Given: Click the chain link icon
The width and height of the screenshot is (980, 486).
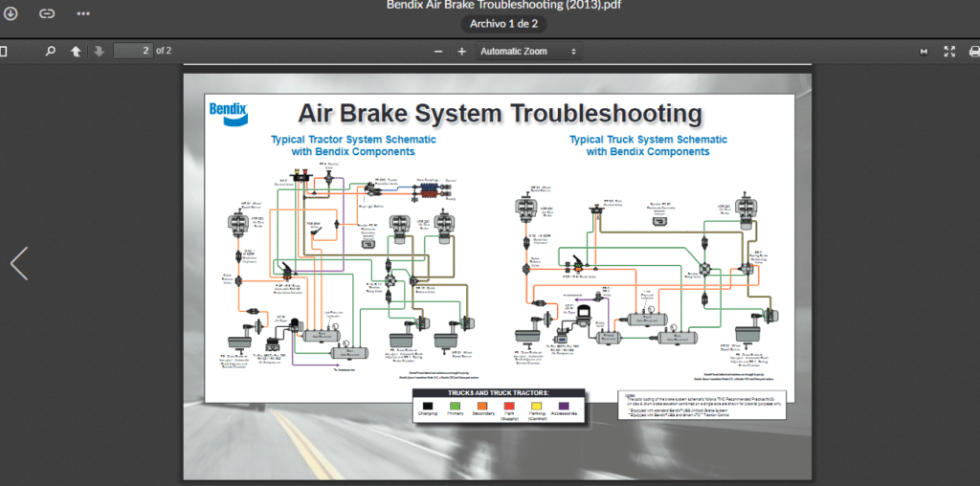Looking at the screenshot, I should (47, 13).
